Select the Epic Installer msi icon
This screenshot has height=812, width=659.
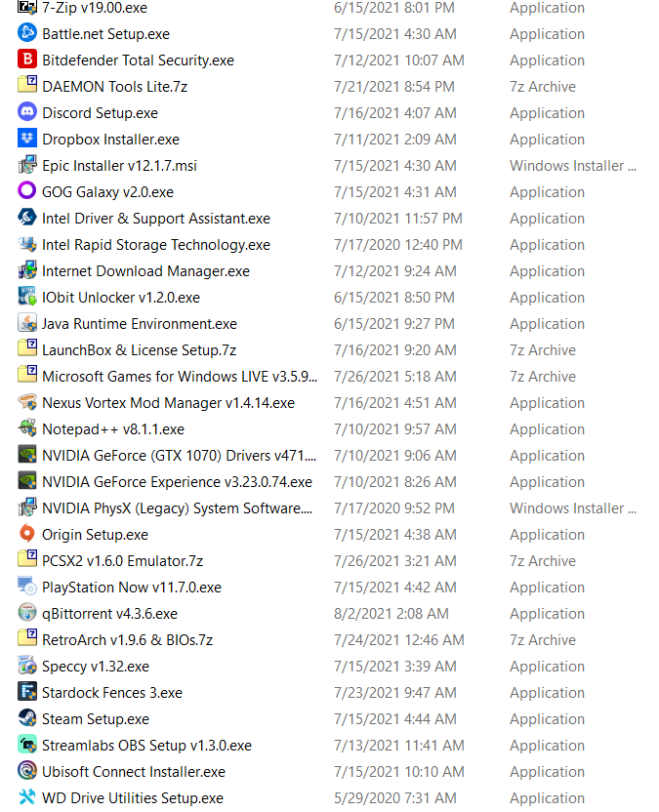(x=27, y=165)
